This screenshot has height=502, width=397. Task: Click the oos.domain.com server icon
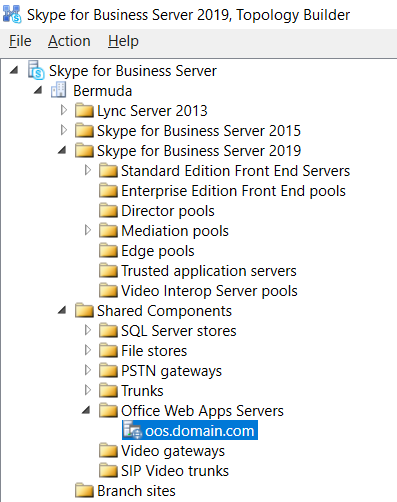tap(132, 430)
